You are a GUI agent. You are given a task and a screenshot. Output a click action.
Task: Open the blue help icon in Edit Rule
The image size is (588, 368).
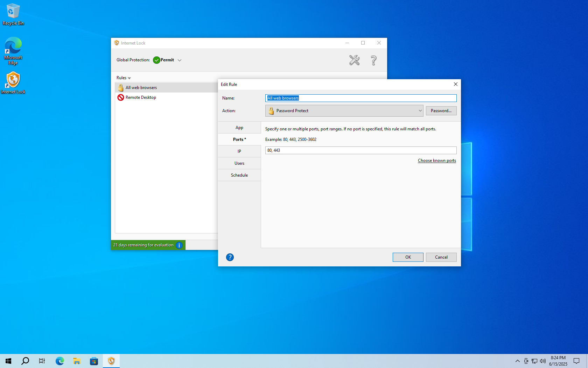[x=230, y=257]
